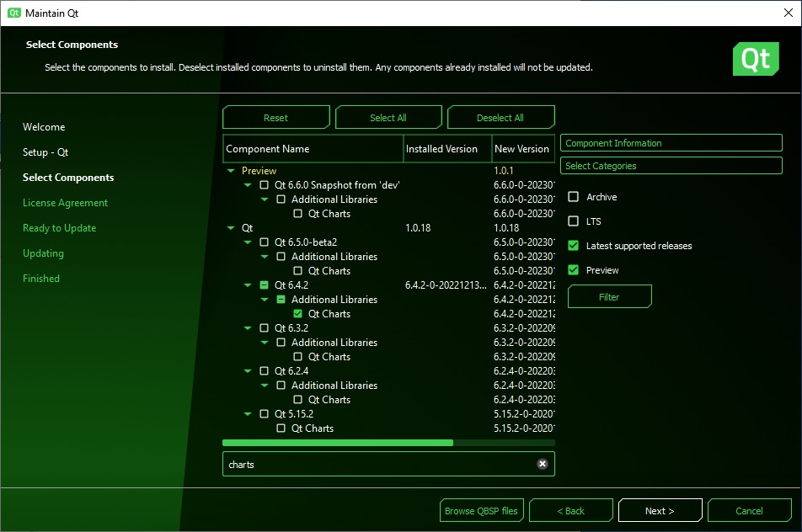The image size is (802, 532).
Task: Check Qt Charts under Qt 5.15.2
Action: (281, 428)
